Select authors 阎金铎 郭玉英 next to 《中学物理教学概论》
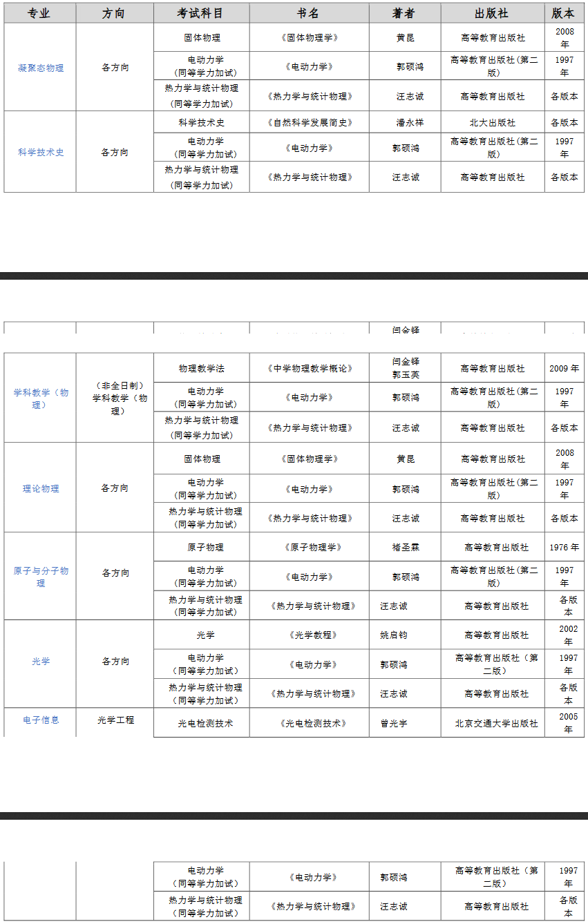Screen dimensions: 588x924 pos(406,368)
